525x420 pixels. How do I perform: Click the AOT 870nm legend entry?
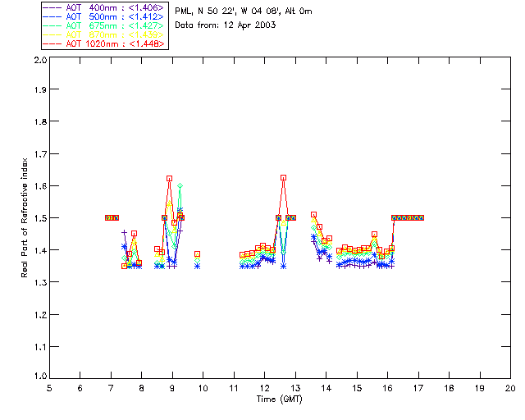[x=103, y=34]
